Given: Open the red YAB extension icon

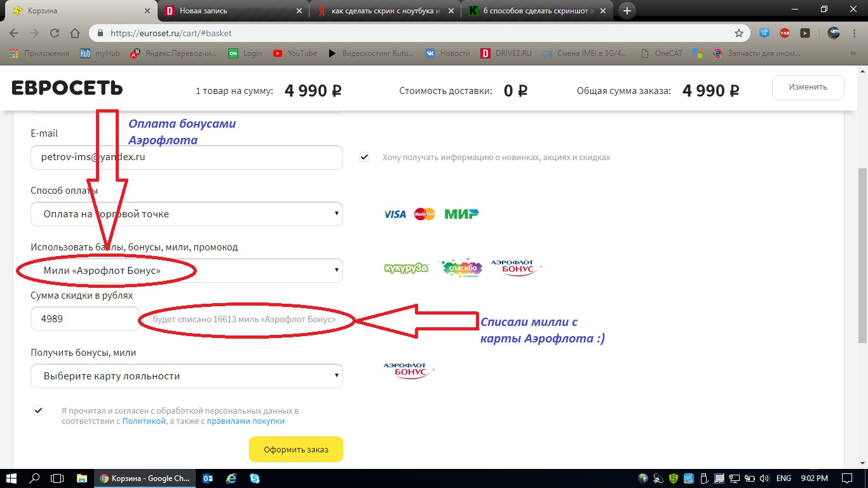Looking at the screenshot, I should point(785,33).
